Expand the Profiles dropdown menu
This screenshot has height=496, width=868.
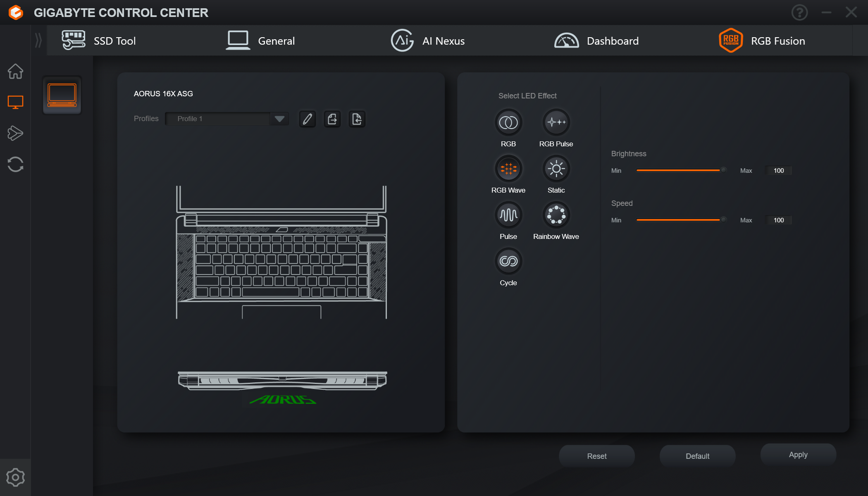[279, 118]
